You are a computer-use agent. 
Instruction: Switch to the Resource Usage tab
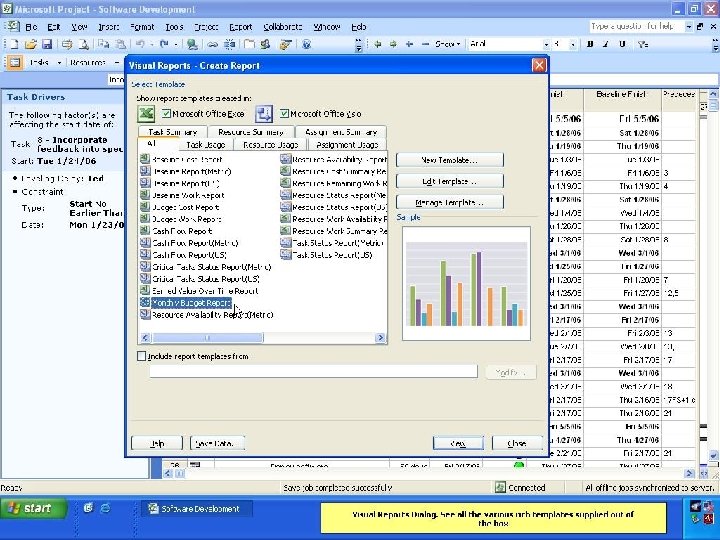click(x=270, y=145)
